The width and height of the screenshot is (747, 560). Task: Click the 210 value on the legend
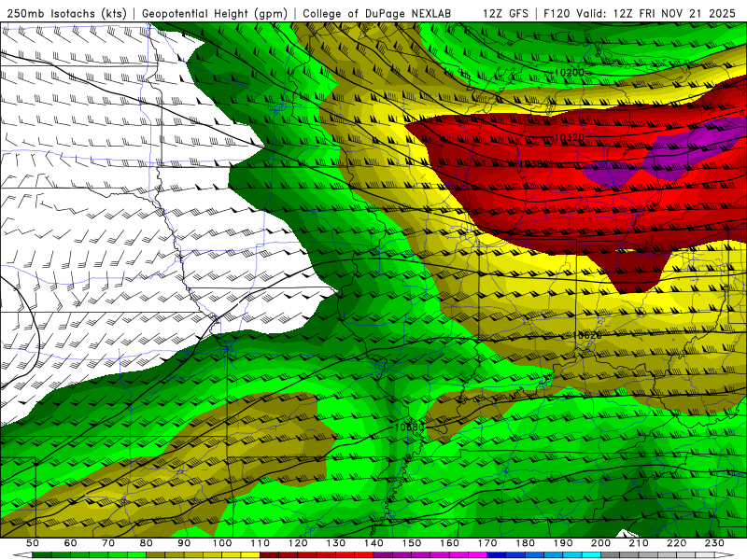click(x=639, y=543)
